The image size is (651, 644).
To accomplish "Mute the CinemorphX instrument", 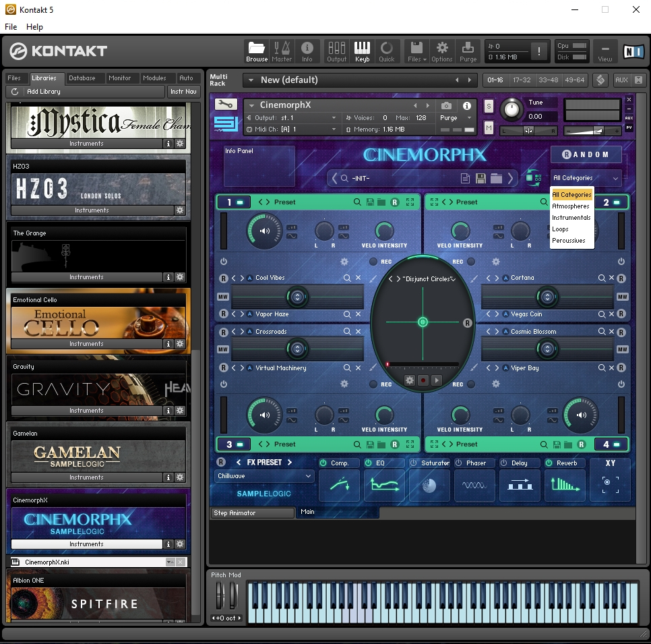I will point(489,127).
